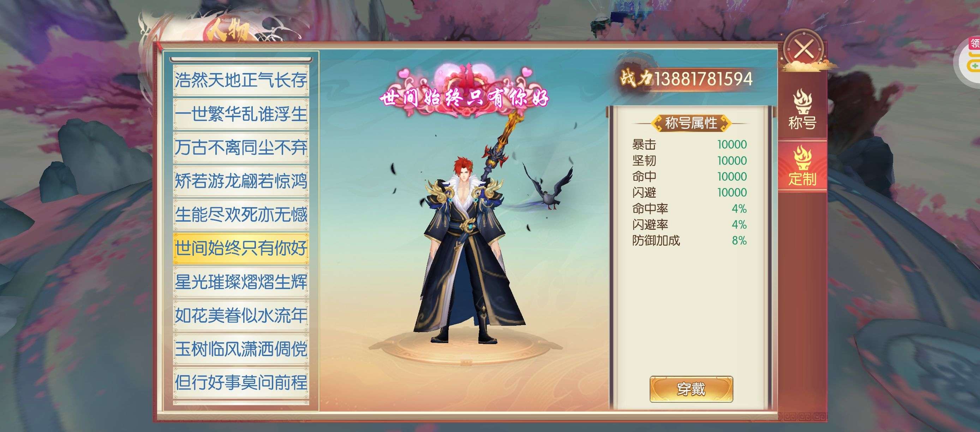Select title 玉树临风潇洒倜傥
The height and width of the screenshot is (432, 980).
[x=241, y=349]
